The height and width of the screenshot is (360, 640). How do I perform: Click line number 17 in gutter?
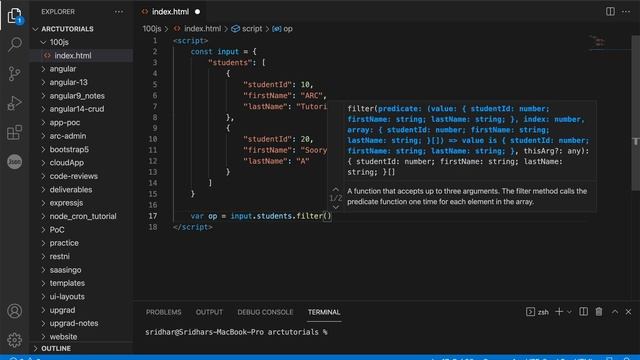coord(153,216)
